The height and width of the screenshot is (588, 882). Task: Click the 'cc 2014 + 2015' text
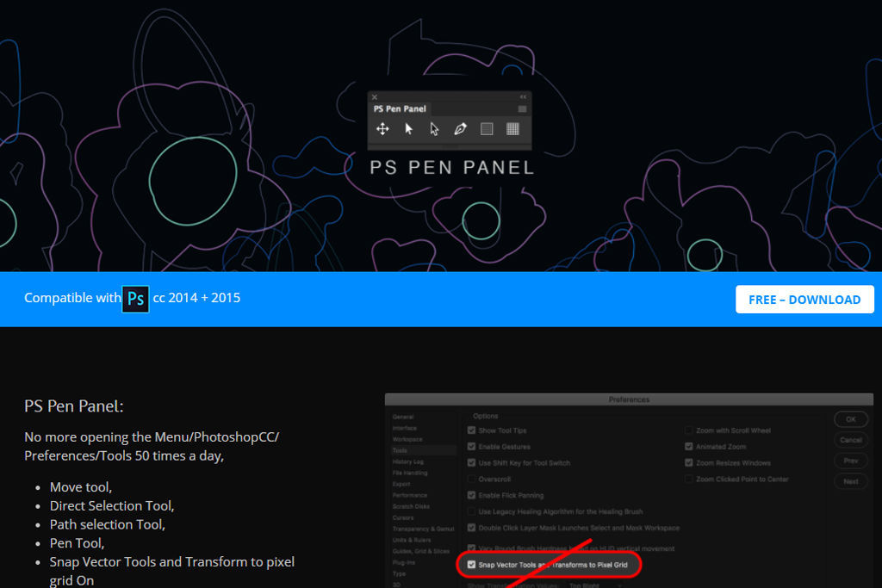click(196, 298)
